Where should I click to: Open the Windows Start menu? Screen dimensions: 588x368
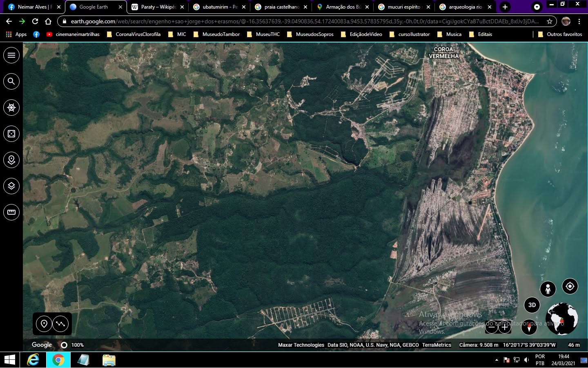(9, 360)
